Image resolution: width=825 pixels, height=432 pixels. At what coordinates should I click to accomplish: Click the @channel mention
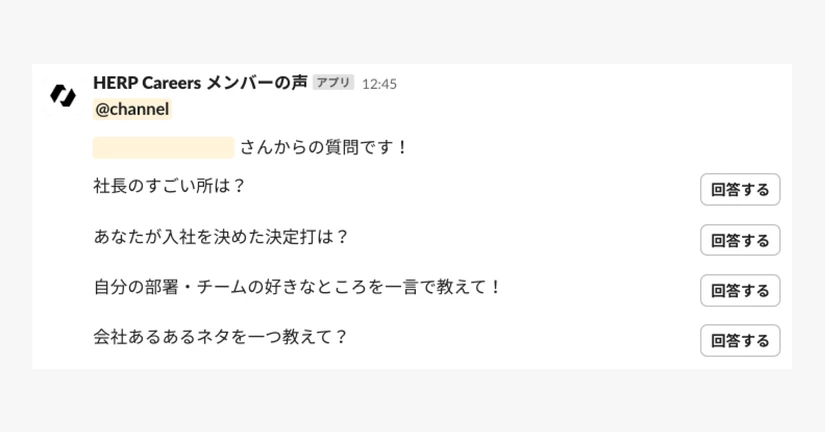132,109
